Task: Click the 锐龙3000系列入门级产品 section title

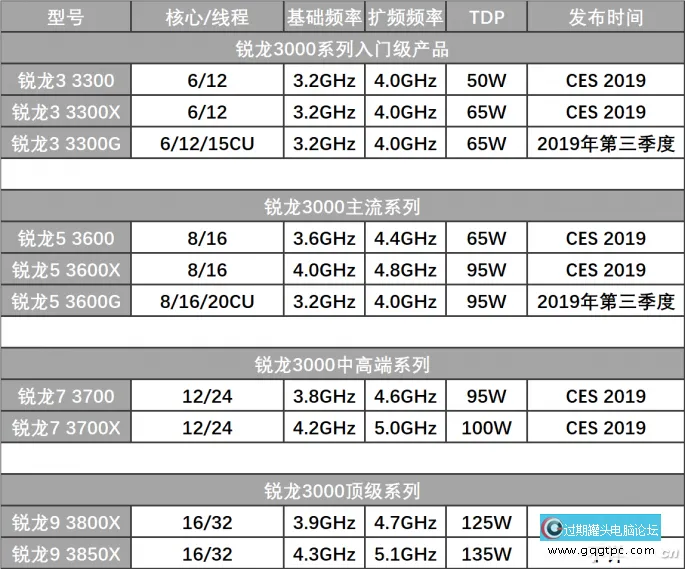Action: (x=342, y=49)
